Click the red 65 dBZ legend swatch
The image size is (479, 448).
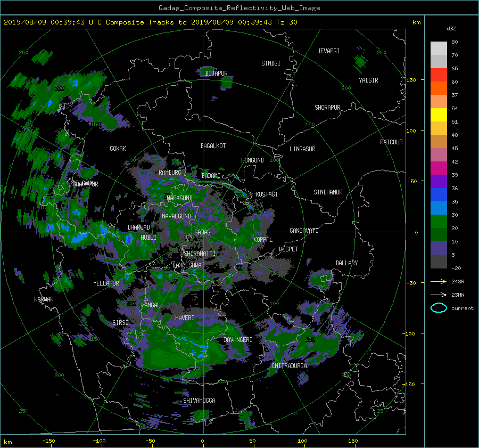(x=439, y=75)
